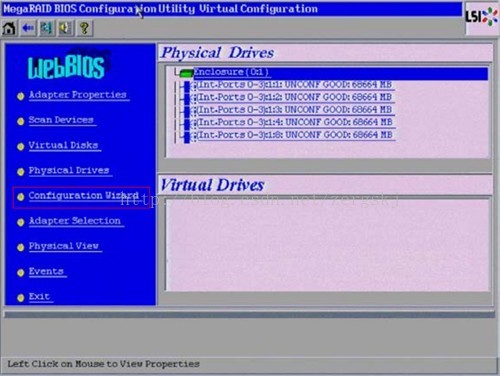Select drive 1:3 UNCONF GOOD 68664 MB
This screenshot has height=376, width=500.
pyautogui.click(x=295, y=110)
